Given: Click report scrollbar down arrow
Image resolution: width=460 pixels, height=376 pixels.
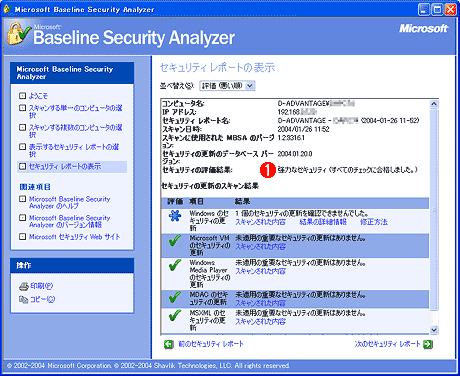Looking at the screenshot, I should pos(434,330).
